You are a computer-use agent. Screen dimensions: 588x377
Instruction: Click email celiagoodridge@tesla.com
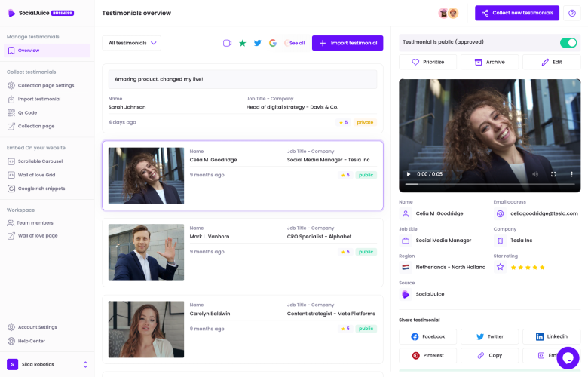pyautogui.click(x=544, y=213)
